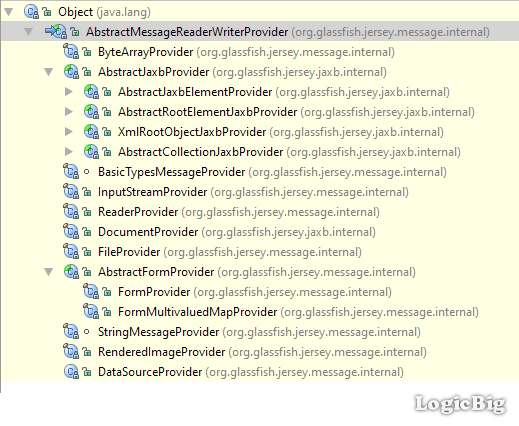This screenshot has height=426, width=519.
Task: Collapse the AbstractJaxbProvider subtree
Action: click(x=49, y=72)
